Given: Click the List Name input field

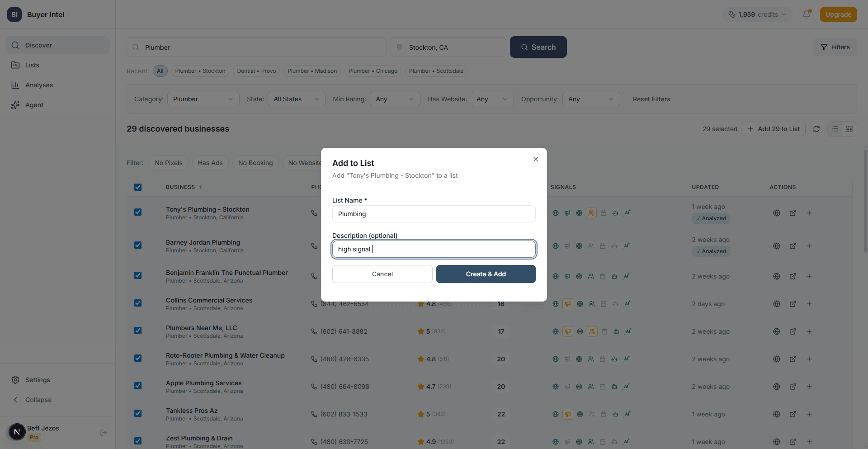Looking at the screenshot, I should [x=434, y=214].
